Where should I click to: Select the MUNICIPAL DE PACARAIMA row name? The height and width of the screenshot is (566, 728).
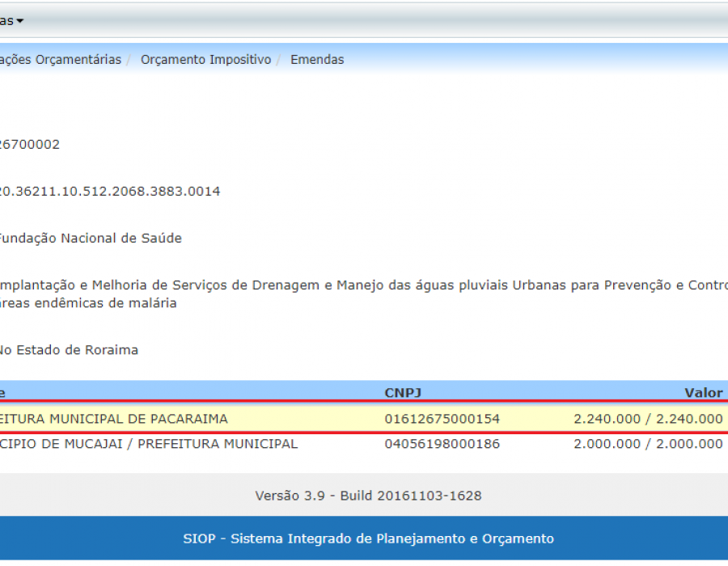click(114, 419)
